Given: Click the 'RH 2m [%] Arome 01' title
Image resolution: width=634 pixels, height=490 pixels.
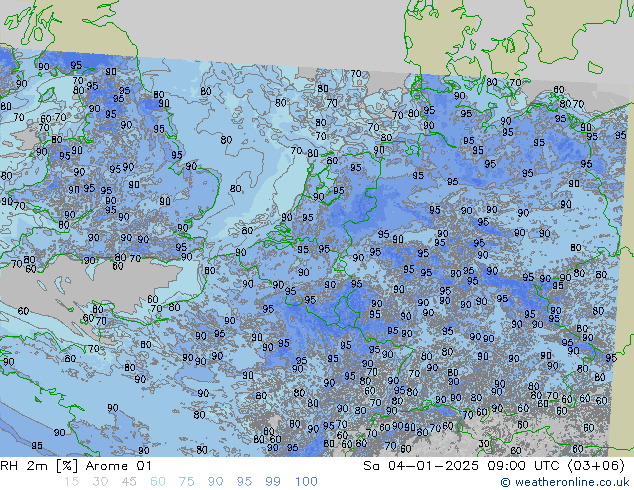Looking at the screenshot, I should pyautogui.click(x=76, y=466).
